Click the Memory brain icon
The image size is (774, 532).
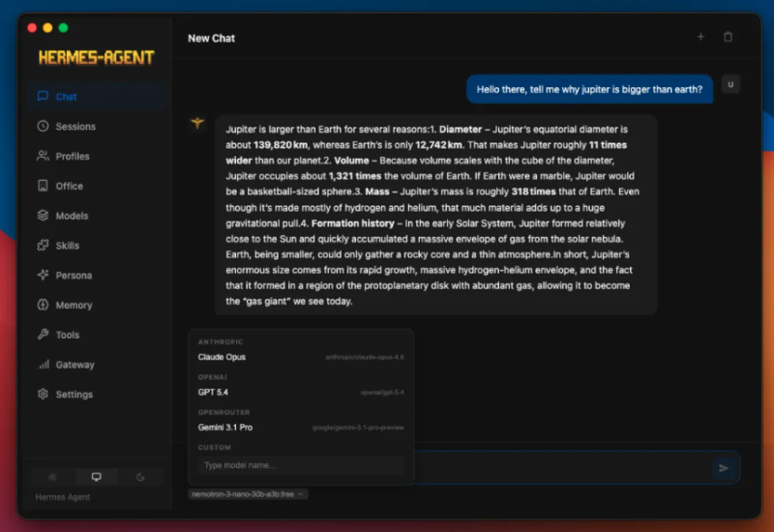point(43,305)
